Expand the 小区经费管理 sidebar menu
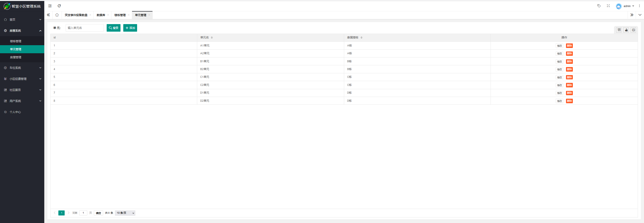This screenshot has height=223, width=644. tap(22, 79)
